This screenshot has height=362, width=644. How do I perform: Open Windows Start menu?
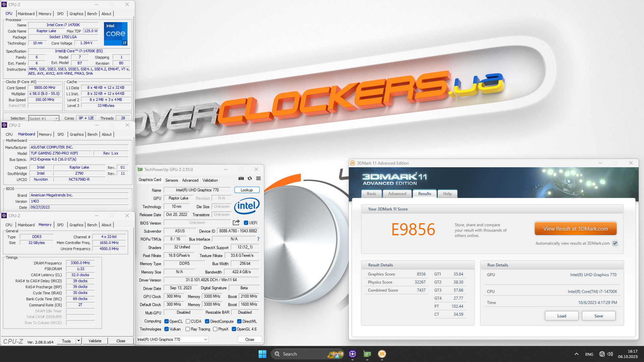(x=262, y=354)
